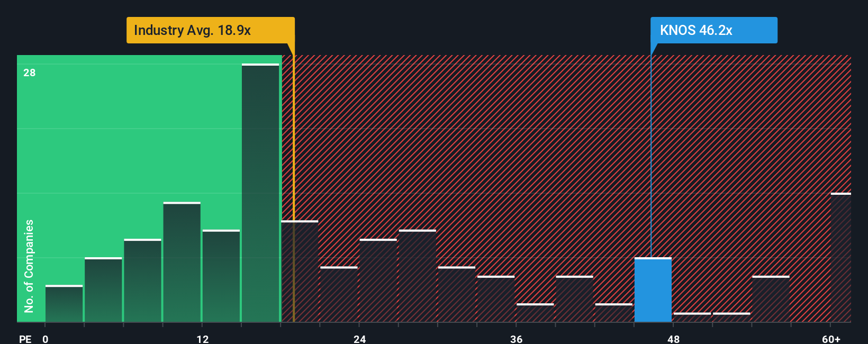Click the KNOS 46.2x label
Image resolution: width=868 pixels, height=344 pixels.
pos(713,30)
